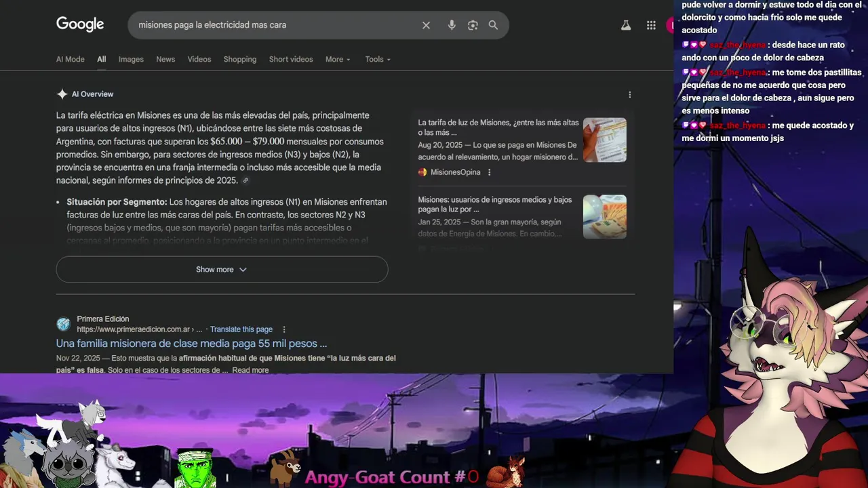Click electricity bill thumbnail of first source

[605, 140]
